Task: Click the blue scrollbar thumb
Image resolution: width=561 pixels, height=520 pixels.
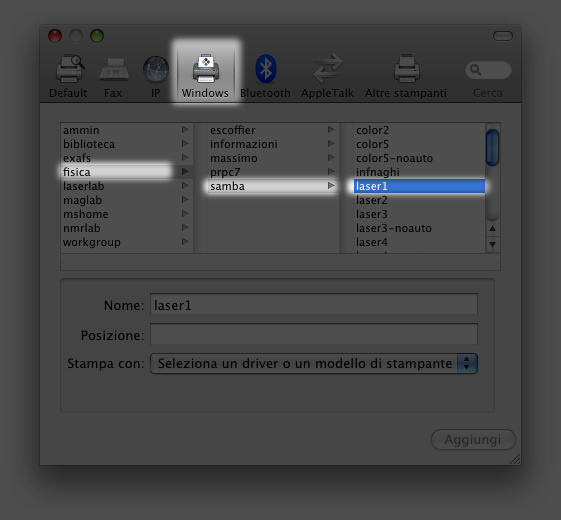Action: point(493,148)
